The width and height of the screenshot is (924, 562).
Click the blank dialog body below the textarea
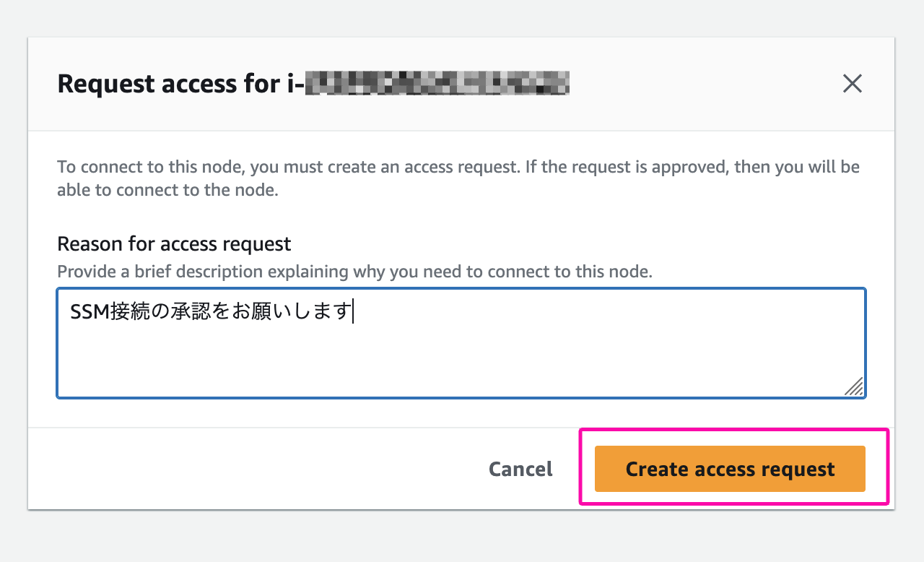point(461,412)
